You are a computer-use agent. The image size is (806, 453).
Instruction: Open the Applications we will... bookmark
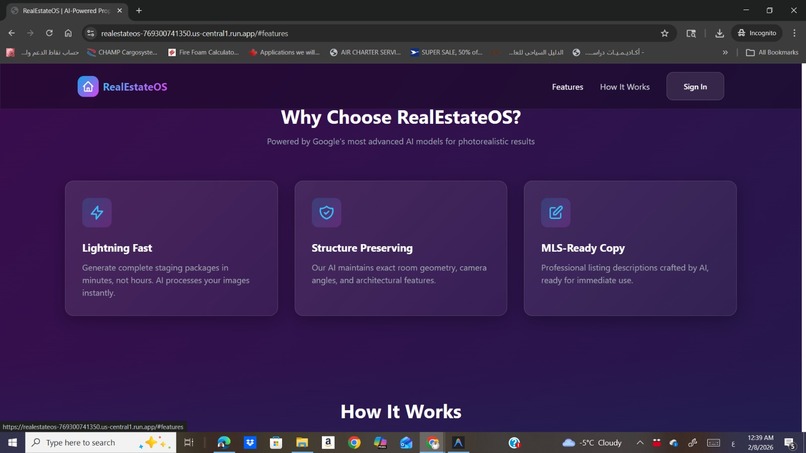point(284,52)
